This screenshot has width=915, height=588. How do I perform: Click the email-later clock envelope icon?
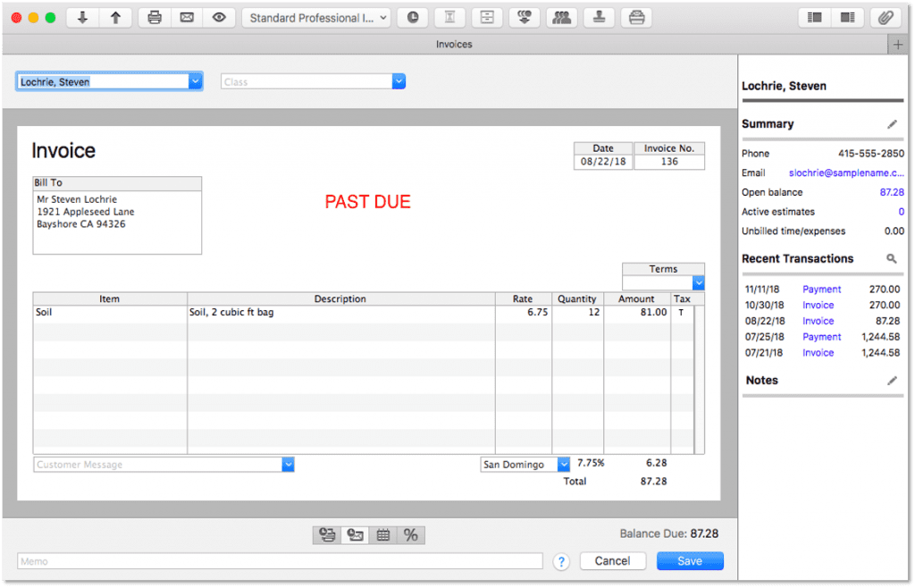355,535
